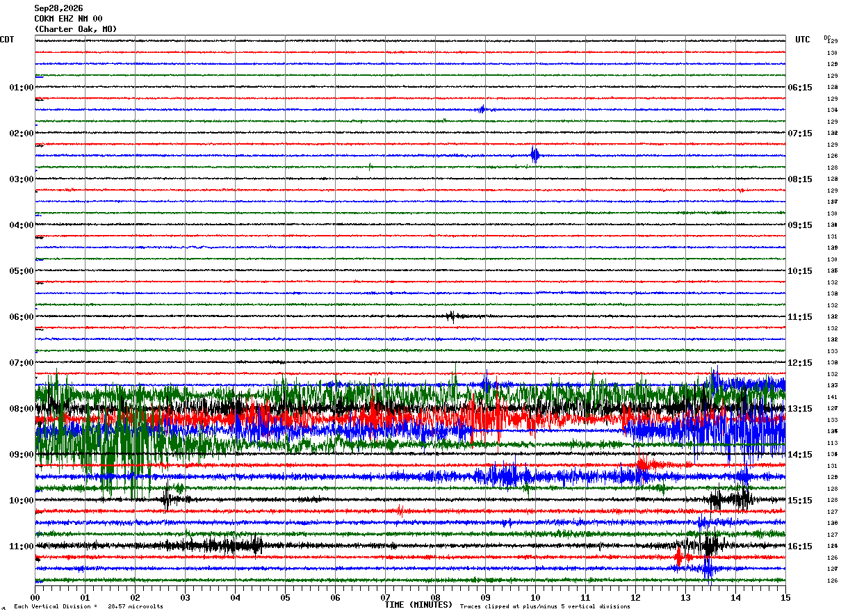Click the 08:00 CDT time label
The height and width of the screenshot is (616, 841).
coord(21,409)
